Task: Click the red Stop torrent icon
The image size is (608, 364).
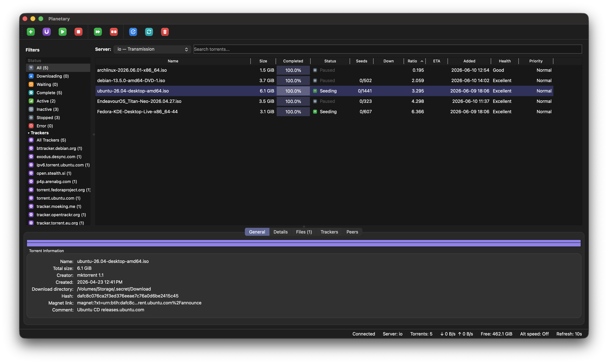Action: (x=79, y=32)
